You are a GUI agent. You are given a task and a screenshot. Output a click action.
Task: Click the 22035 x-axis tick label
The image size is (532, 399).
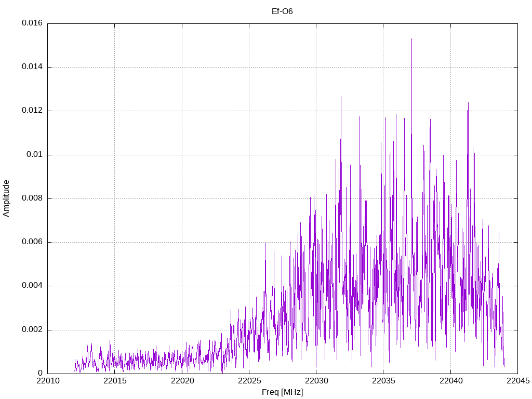point(384,381)
